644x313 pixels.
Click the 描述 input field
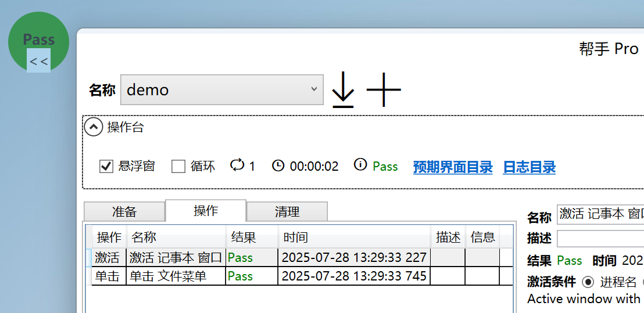600,238
